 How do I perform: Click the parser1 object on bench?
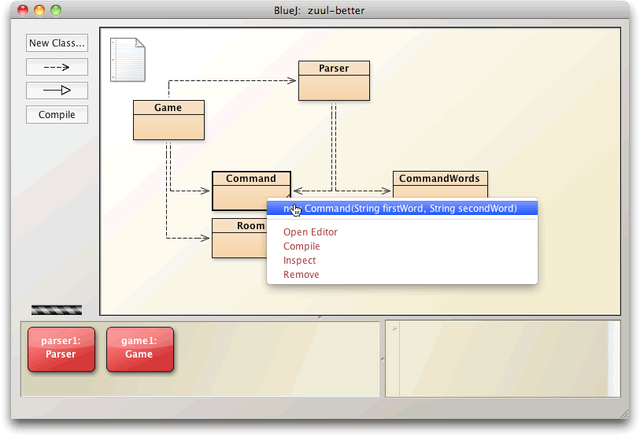pos(61,350)
